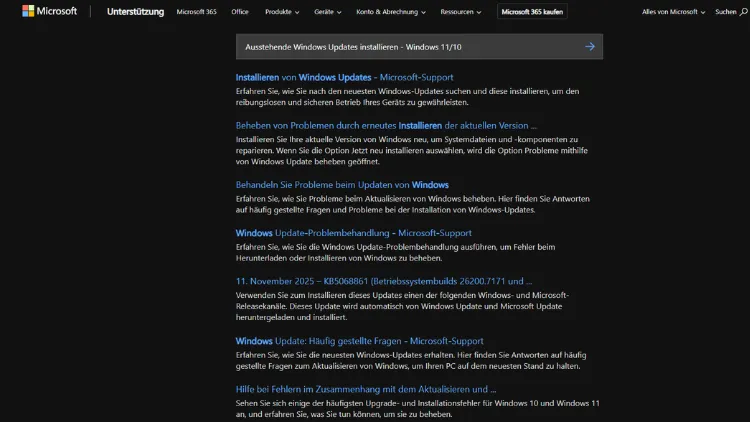Open the search magnifier icon
This screenshot has height=422, width=750.
743,12
